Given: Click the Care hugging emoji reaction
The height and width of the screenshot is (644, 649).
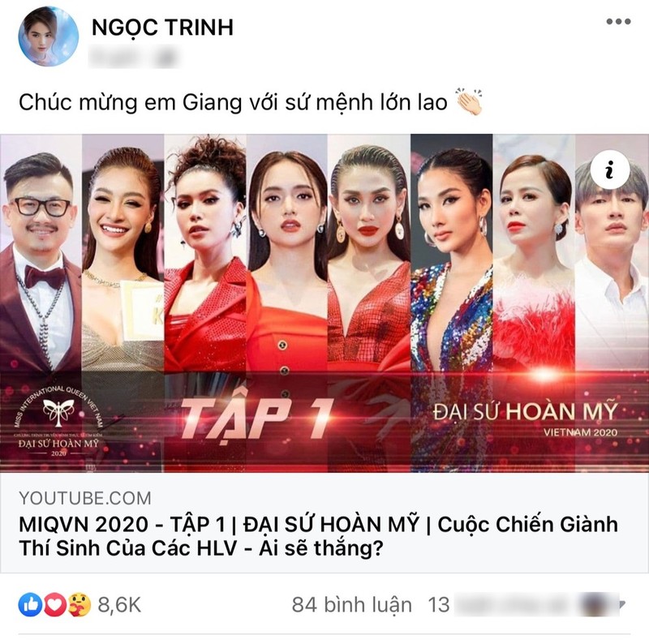Looking at the screenshot, I should (80, 605).
